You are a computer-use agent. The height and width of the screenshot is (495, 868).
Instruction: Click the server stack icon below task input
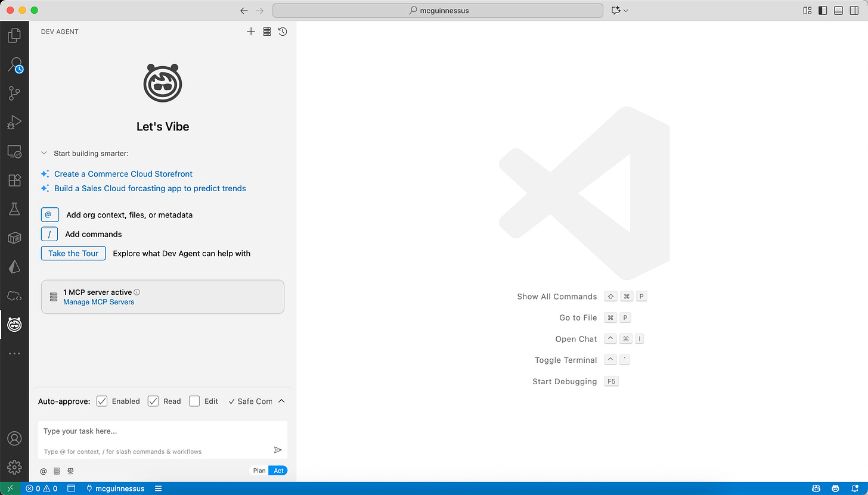57,471
